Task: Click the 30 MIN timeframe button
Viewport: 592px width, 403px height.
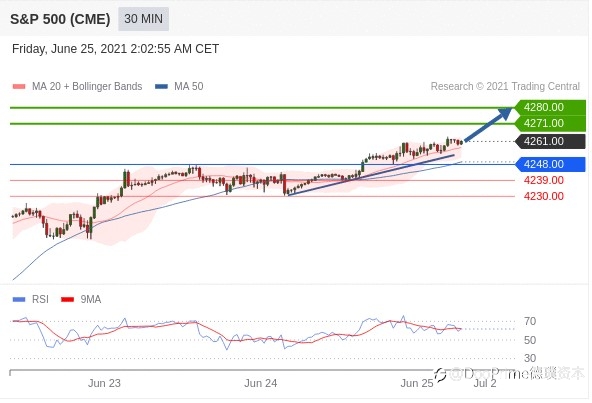Action: click(x=143, y=19)
